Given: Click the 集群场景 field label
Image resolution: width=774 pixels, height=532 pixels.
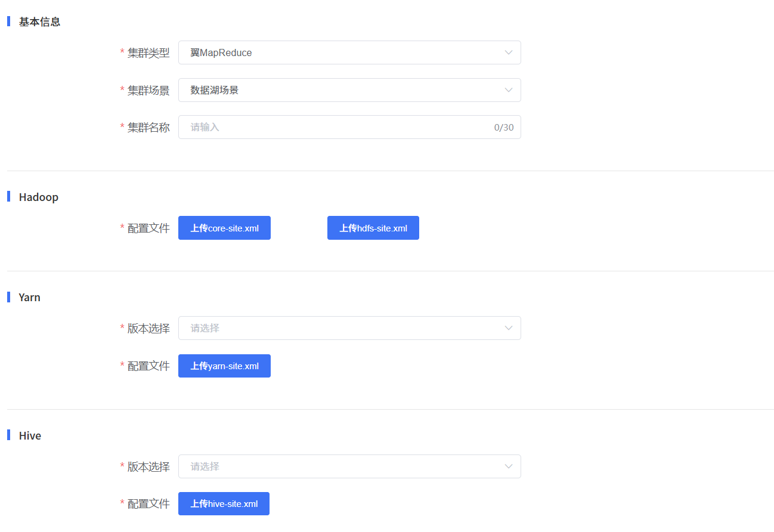Looking at the screenshot, I should [x=148, y=90].
